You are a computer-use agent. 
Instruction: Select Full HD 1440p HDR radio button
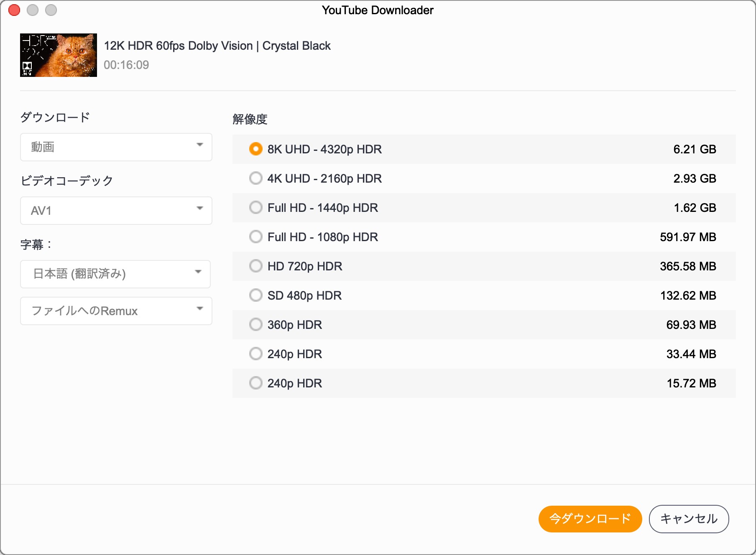coord(255,208)
